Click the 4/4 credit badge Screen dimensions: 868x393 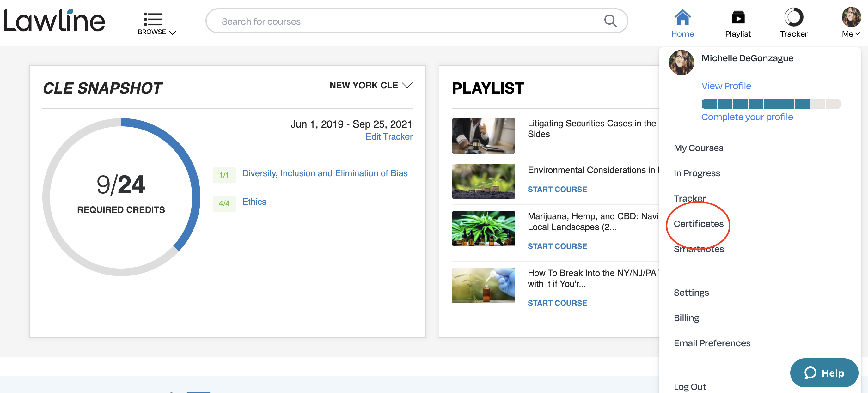pos(224,203)
